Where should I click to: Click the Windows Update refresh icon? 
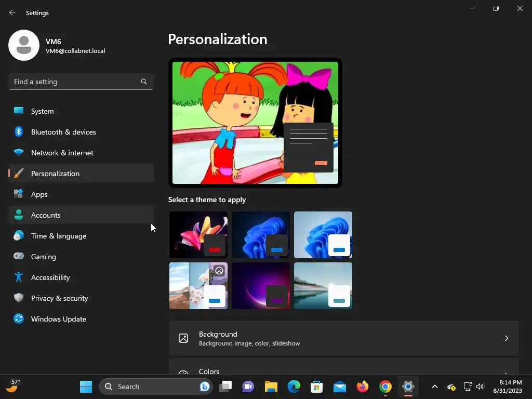tap(19, 318)
